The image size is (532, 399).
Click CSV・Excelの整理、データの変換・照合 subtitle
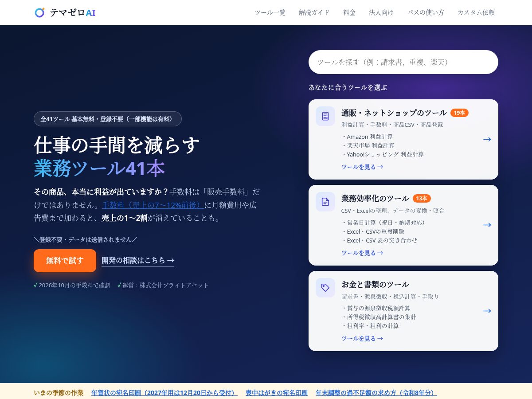pos(393,211)
